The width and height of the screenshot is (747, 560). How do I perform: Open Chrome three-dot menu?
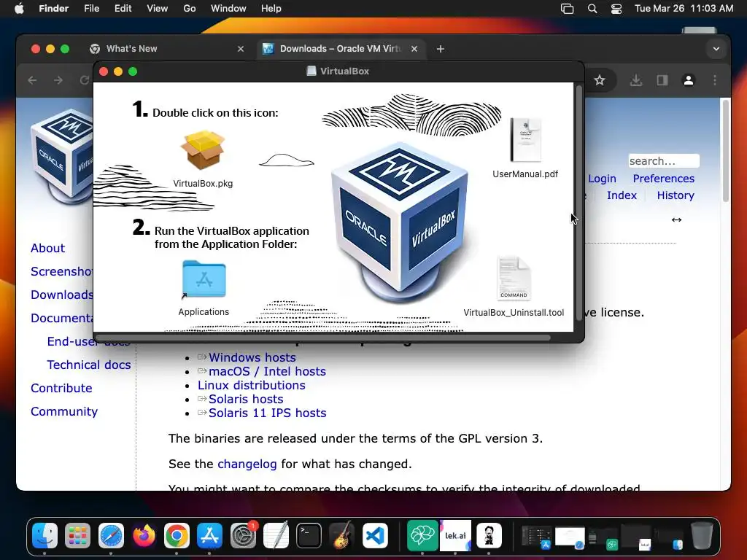coord(715,80)
